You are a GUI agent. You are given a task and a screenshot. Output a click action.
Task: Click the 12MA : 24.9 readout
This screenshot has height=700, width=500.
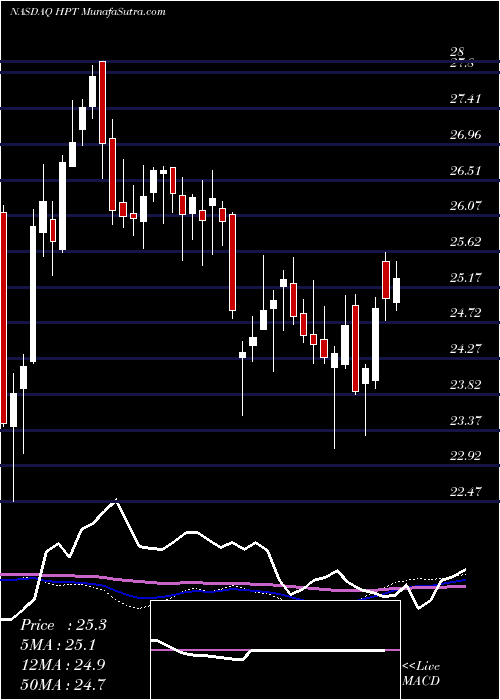click(62, 665)
